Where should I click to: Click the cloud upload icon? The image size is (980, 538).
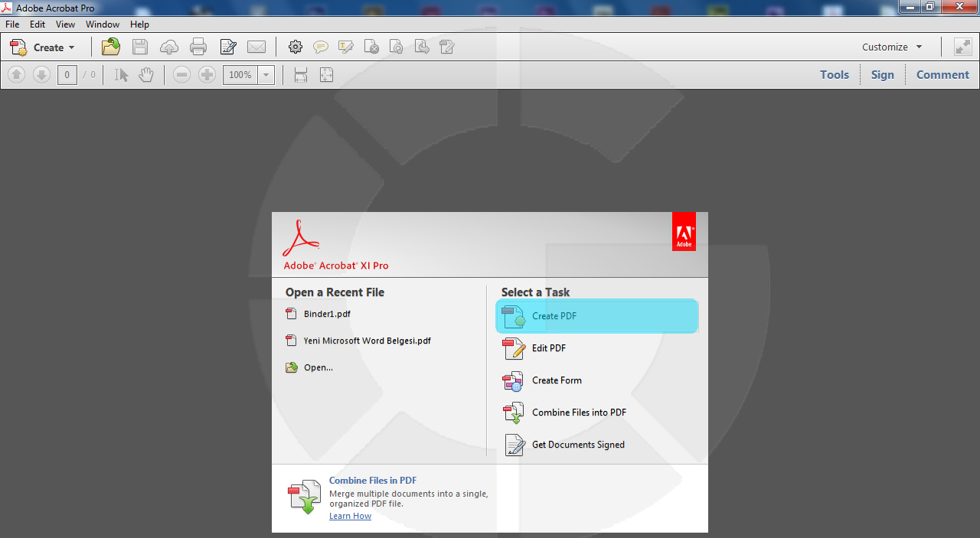tap(169, 47)
